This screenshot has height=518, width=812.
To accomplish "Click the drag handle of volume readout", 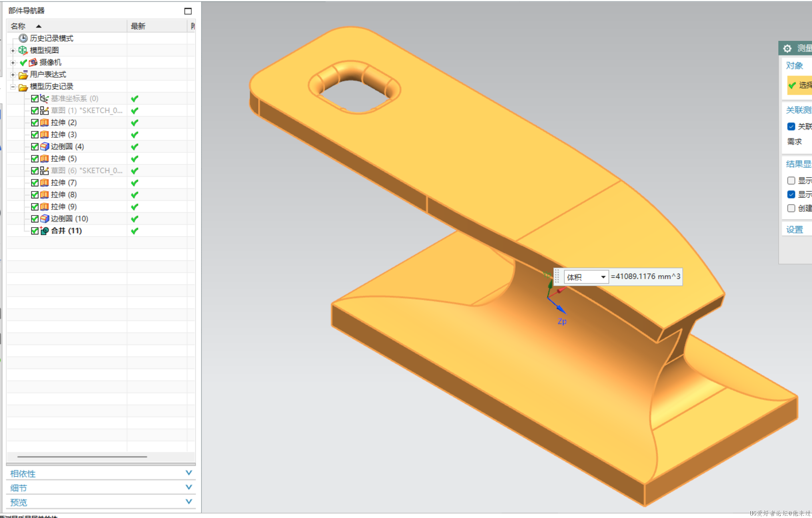I will coord(557,276).
